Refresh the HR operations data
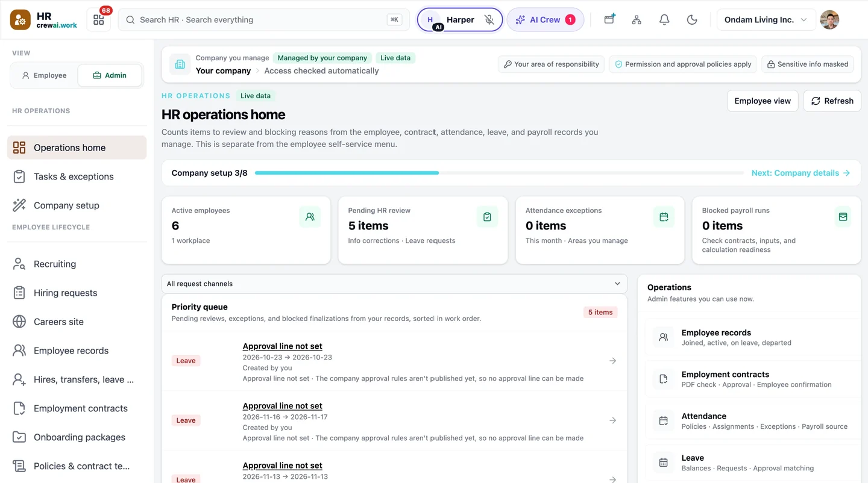 tap(832, 101)
